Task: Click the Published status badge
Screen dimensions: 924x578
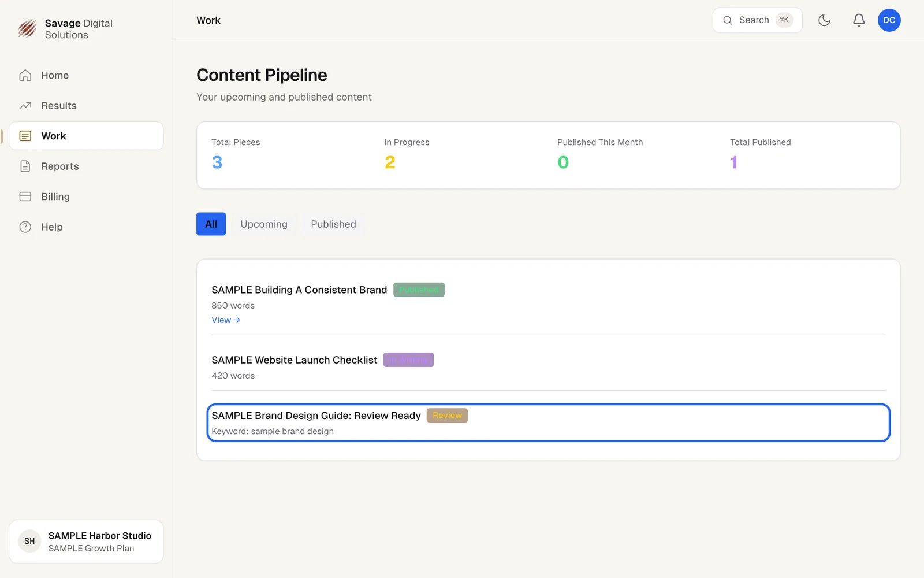Action: tap(419, 290)
